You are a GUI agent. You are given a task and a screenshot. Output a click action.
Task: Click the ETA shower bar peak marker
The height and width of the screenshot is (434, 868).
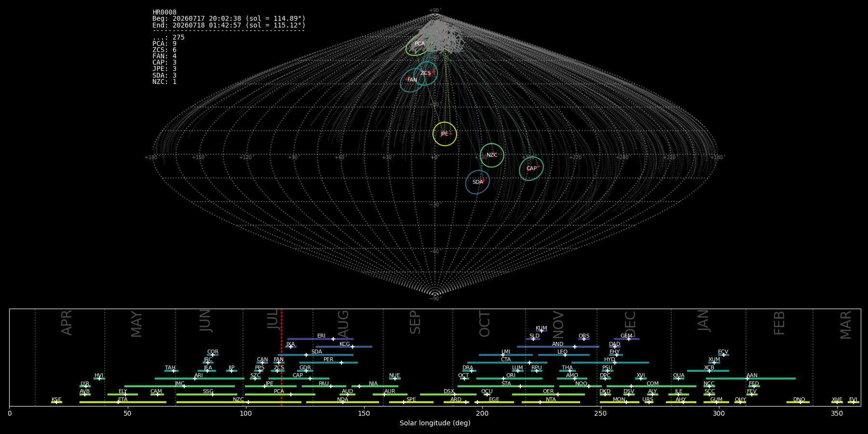[x=118, y=402]
